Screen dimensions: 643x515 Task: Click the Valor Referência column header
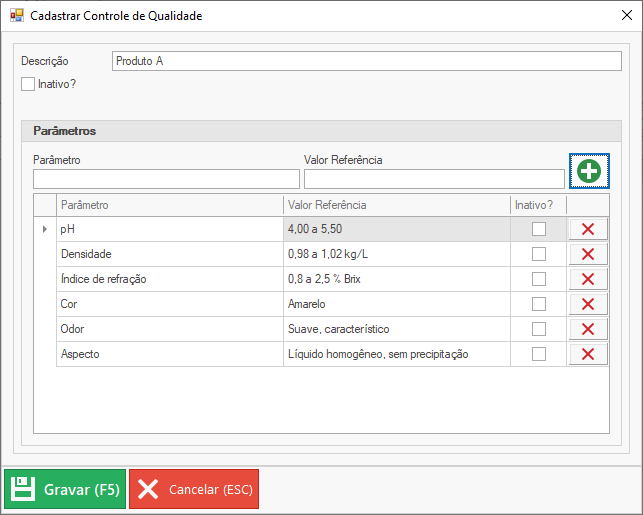coord(396,205)
